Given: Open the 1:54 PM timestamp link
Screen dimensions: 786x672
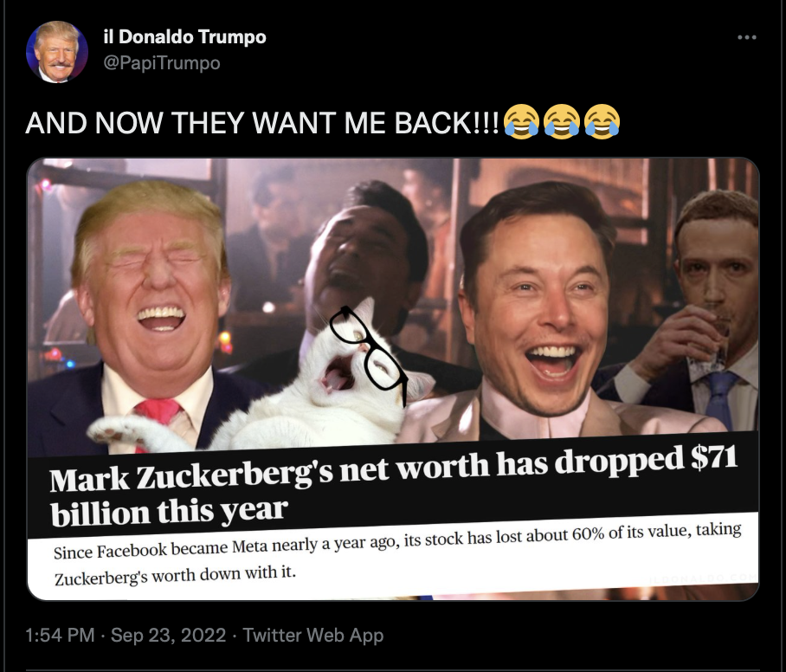Looking at the screenshot, I should coord(60,635).
